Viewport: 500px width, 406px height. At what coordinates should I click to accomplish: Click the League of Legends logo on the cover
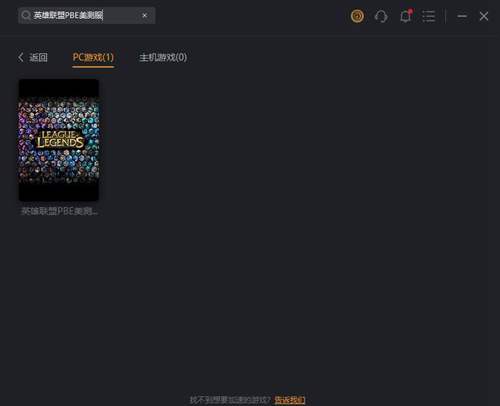coord(60,139)
